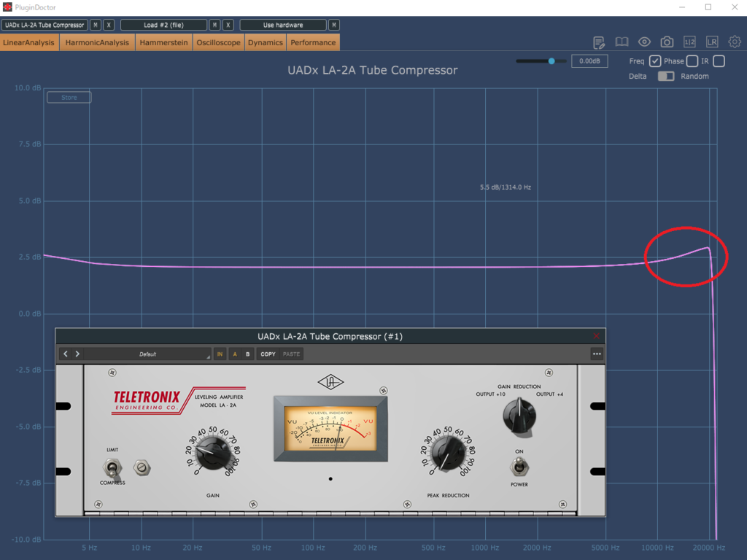Open PluginDoctor settings with the gear icon

click(735, 42)
